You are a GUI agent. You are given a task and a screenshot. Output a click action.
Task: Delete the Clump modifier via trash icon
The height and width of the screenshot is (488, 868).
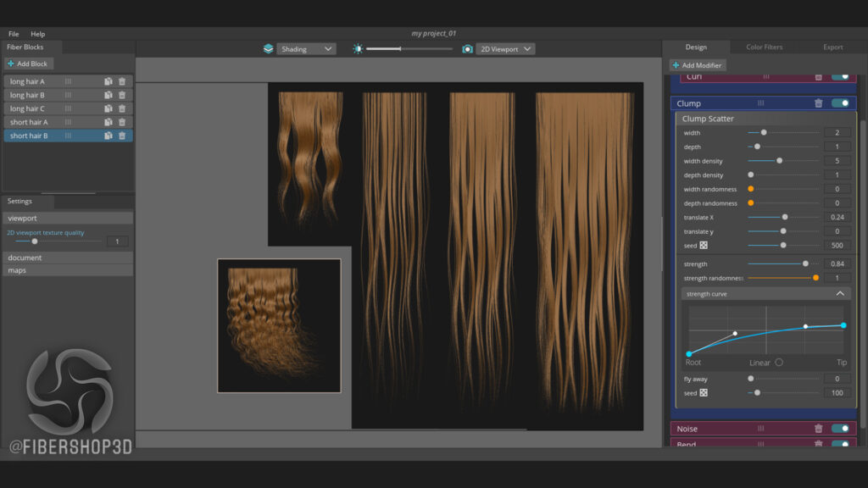818,103
